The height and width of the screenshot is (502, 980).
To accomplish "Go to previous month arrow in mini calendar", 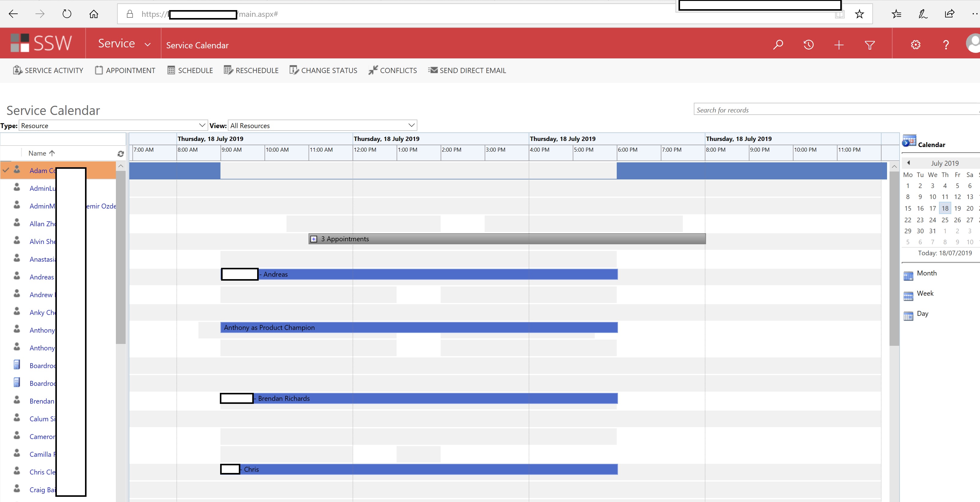I will (908, 163).
